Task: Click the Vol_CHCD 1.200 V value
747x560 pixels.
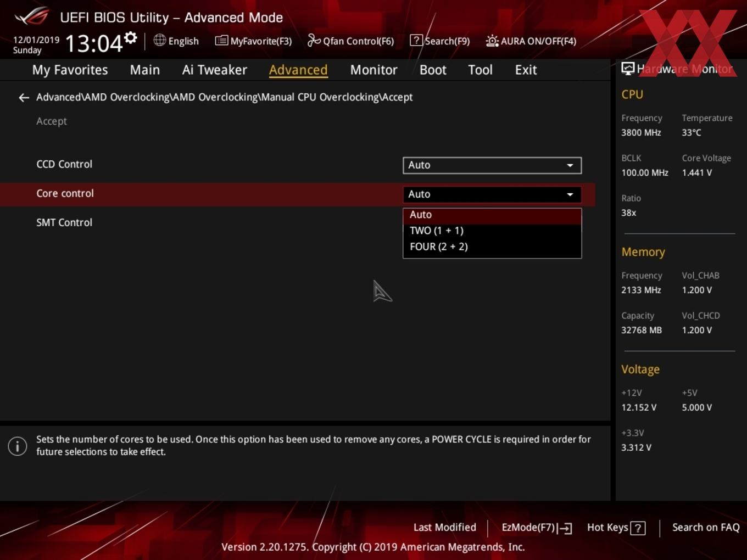Action: point(697,330)
